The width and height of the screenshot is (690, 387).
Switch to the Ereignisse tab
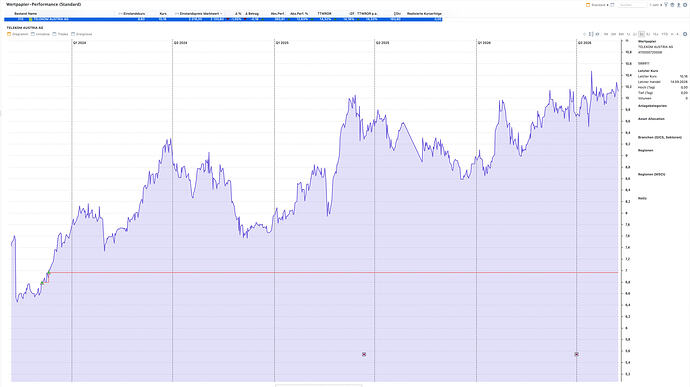click(x=82, y=34)
